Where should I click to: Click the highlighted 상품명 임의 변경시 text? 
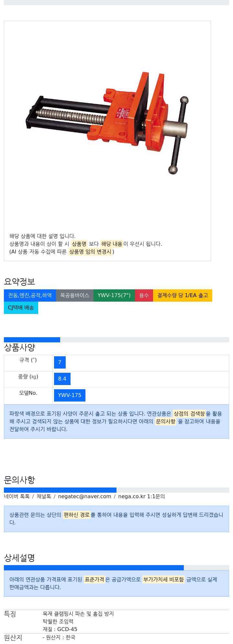(90, 252)
